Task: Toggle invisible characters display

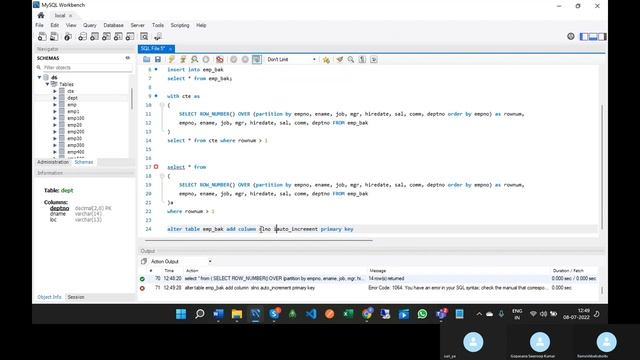Action: [x=362, y=60]
